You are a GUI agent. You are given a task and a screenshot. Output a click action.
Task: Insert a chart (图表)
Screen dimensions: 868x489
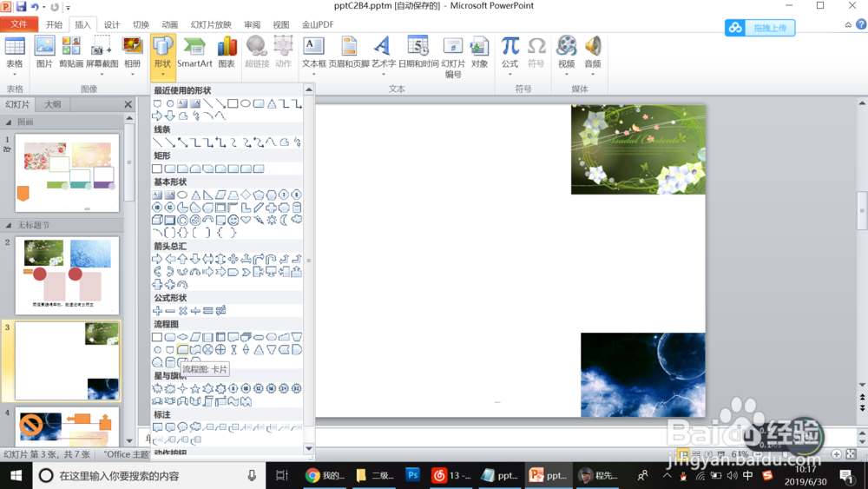point(227,53)
